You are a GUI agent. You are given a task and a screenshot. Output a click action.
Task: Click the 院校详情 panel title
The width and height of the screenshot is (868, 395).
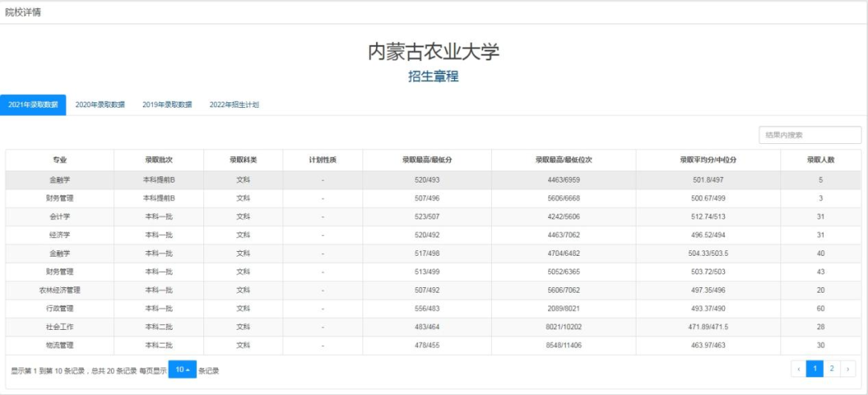click(x=23, y=12)
